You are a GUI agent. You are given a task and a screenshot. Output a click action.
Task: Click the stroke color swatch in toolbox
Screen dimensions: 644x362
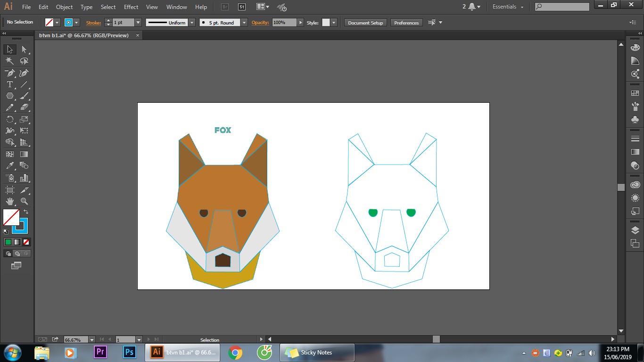click(x=20, y=226)
